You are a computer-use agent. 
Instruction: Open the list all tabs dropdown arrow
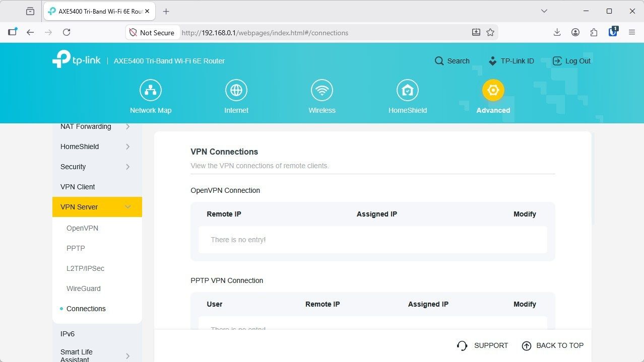(x=544, y=11)
